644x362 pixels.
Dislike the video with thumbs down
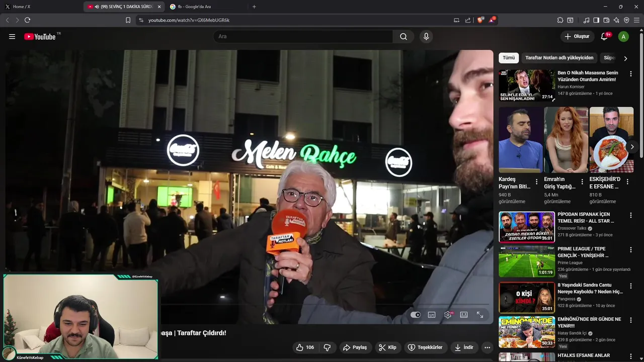pyautogui.click(x=327, y=347)
